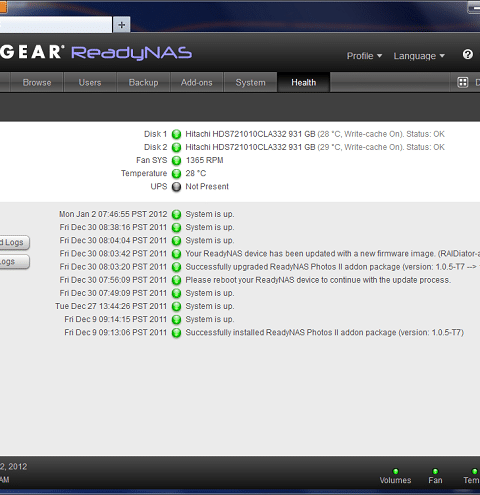Click status icon for 07:49:09 log entry
Viewport: 480px width, 495px height.
[x=176, y=293]
